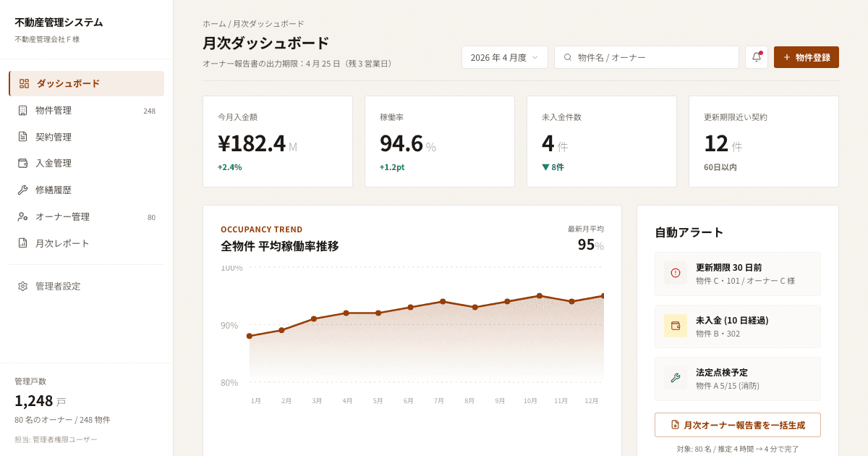Click the 物件管理 building icon
Screen dimensions: 868x456
pos(22,110)
